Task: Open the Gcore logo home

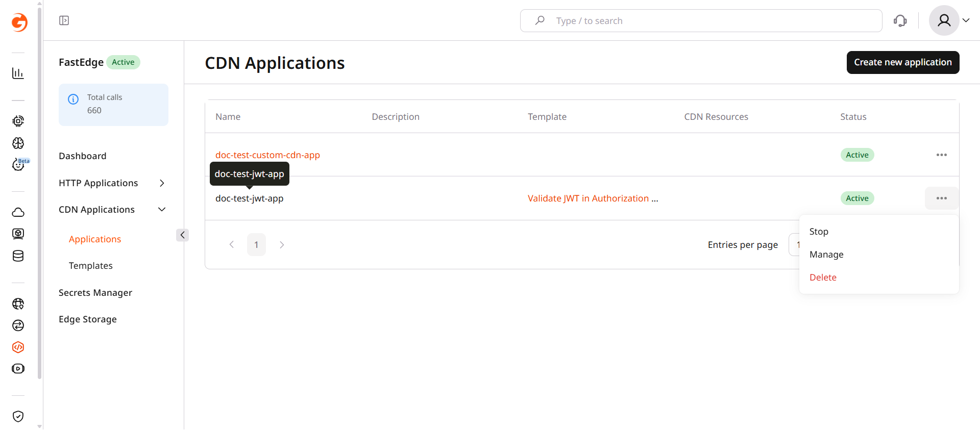Action: pyautogui.click(x=19, y=22)
